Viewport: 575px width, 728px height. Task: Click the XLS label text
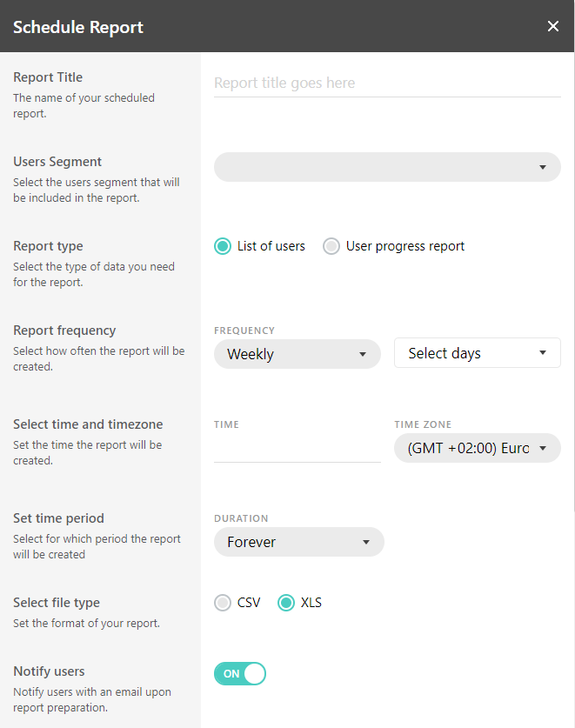311,603
